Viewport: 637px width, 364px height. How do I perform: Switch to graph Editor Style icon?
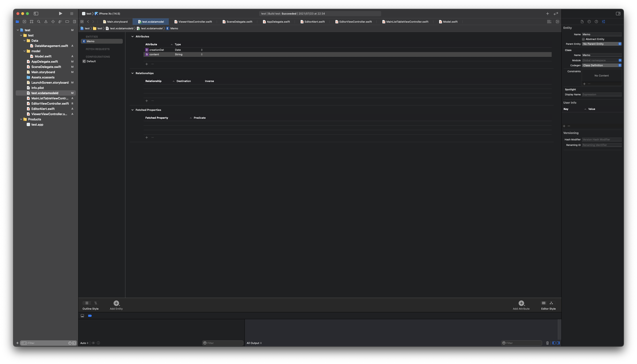[551, 303]
